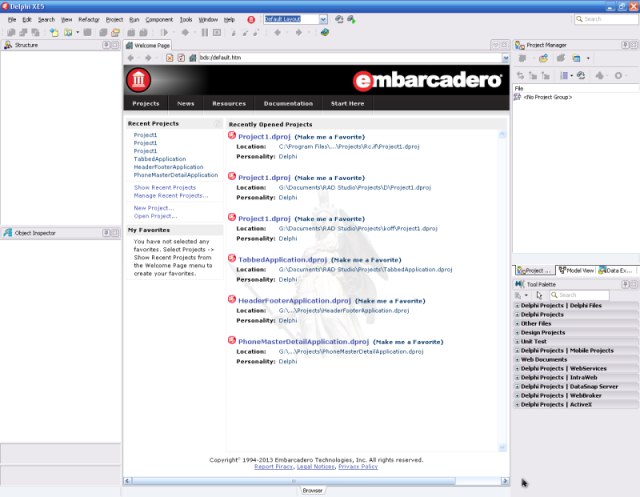
Task: Click Show Recent Projects link
Action: (x=165, y=187)
